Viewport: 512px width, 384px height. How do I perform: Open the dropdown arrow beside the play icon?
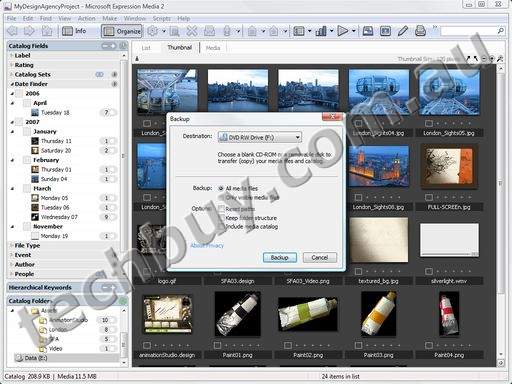tap(354, 31)
